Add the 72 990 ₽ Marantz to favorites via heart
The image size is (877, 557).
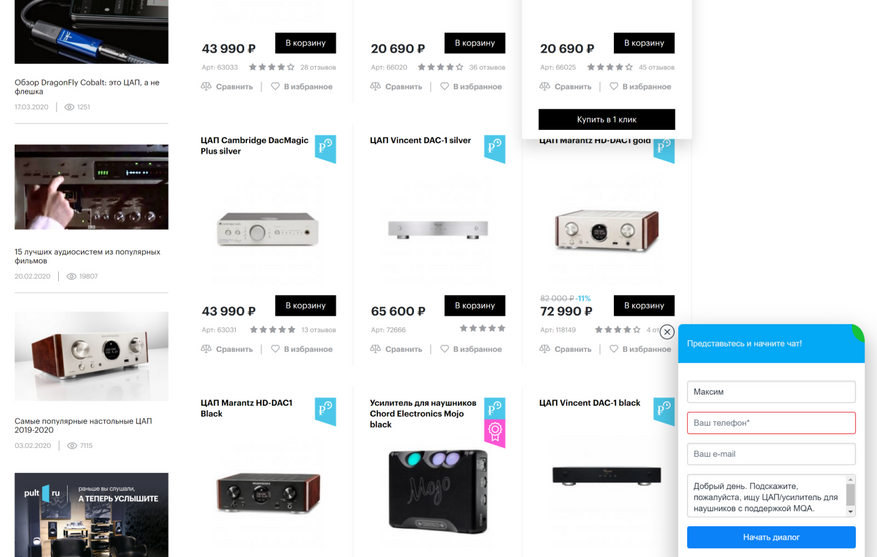click(614, 349)
